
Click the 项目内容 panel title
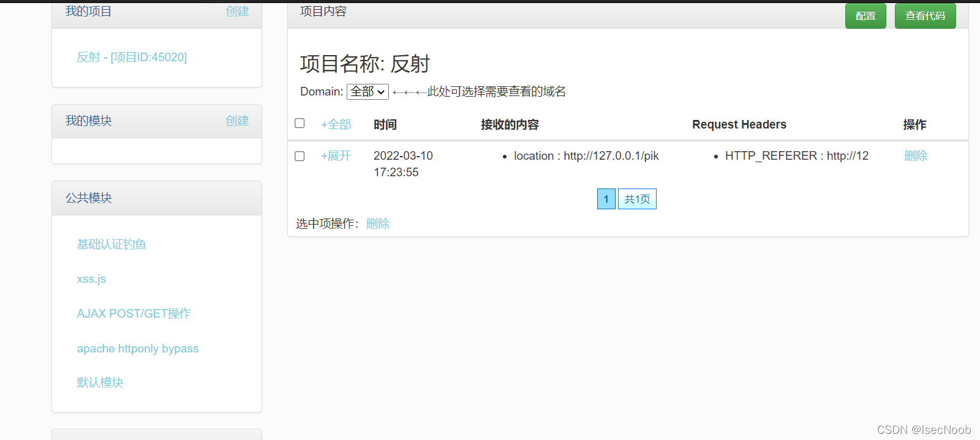pyautogui.click(x=323, y=11)
